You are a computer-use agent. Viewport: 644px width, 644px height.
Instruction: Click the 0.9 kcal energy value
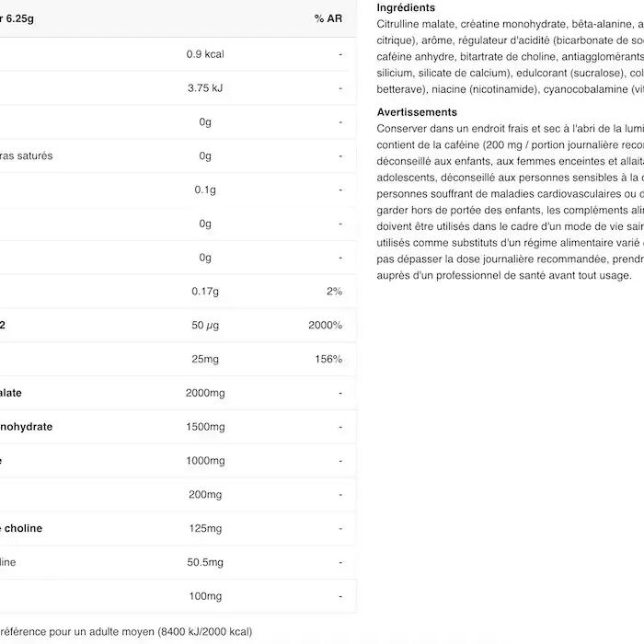point(205,54)
